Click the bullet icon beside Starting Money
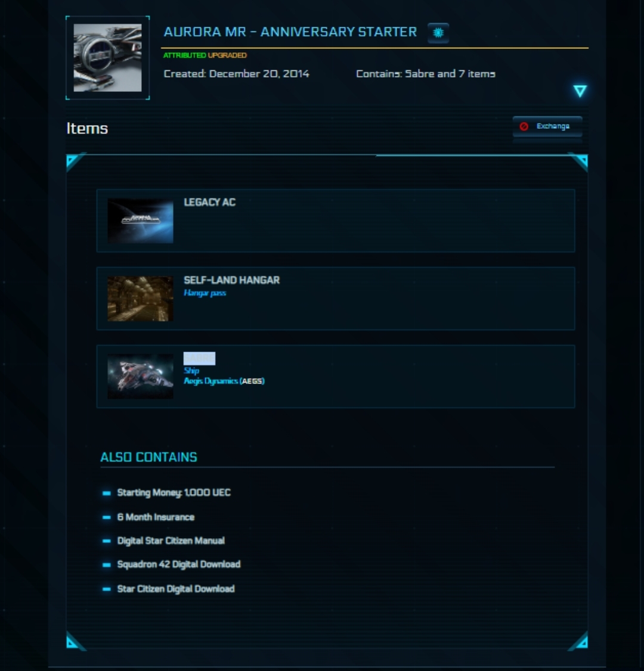 click(x=107, y=493)
